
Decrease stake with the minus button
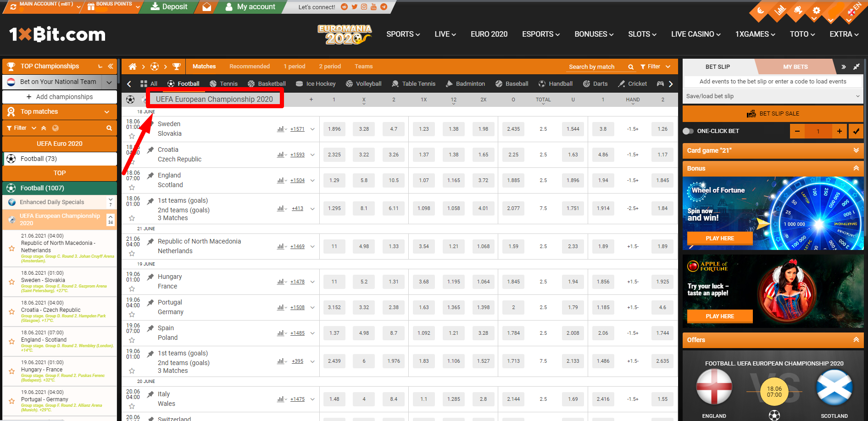797,131
